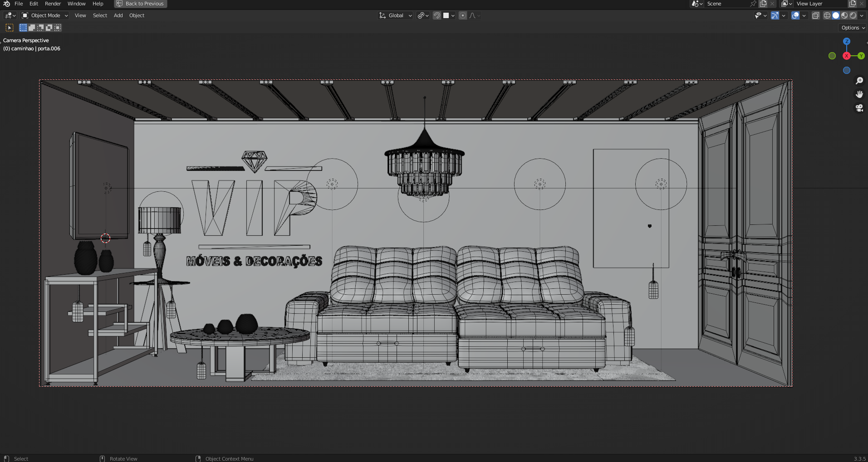
Task: Choose Subtract existing selection mode
Action: coord(40,28)
